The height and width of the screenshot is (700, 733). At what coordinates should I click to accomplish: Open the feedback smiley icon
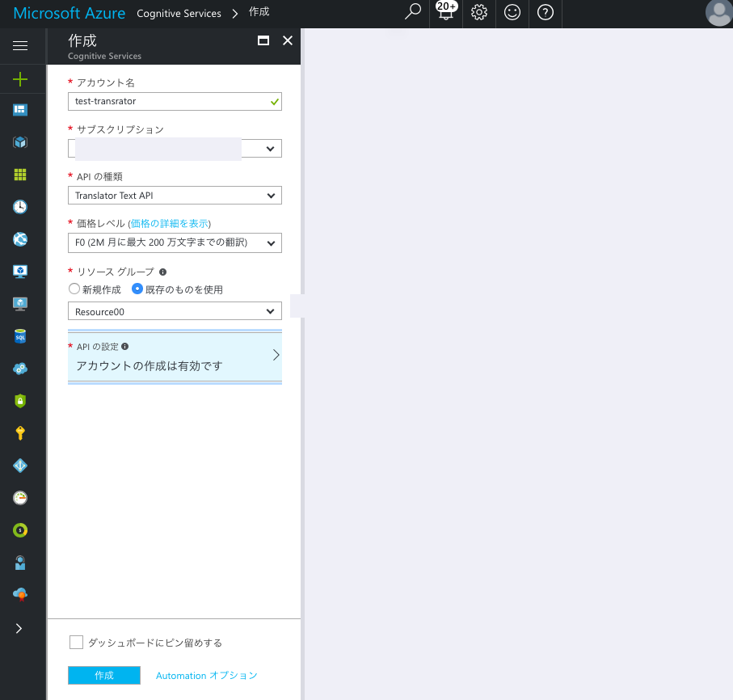[512, 12]
